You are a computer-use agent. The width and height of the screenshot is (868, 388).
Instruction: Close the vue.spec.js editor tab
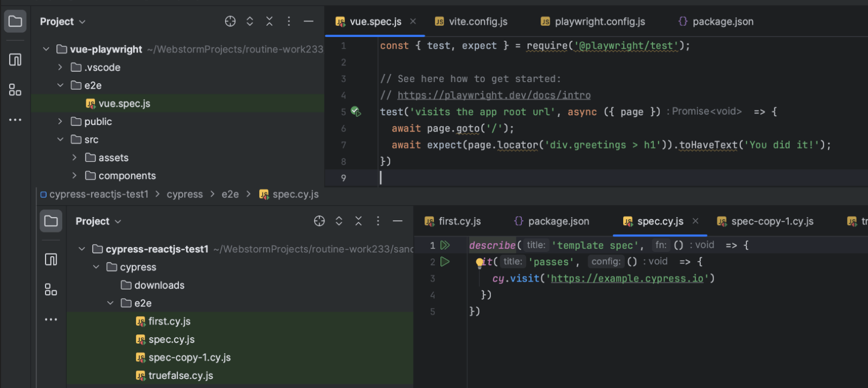[413, 21]
